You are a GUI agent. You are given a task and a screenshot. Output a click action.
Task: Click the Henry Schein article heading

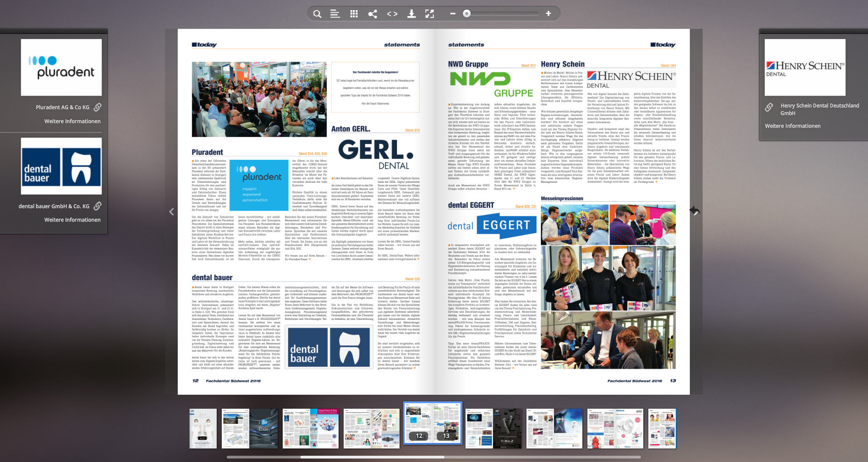click(563, 64)
